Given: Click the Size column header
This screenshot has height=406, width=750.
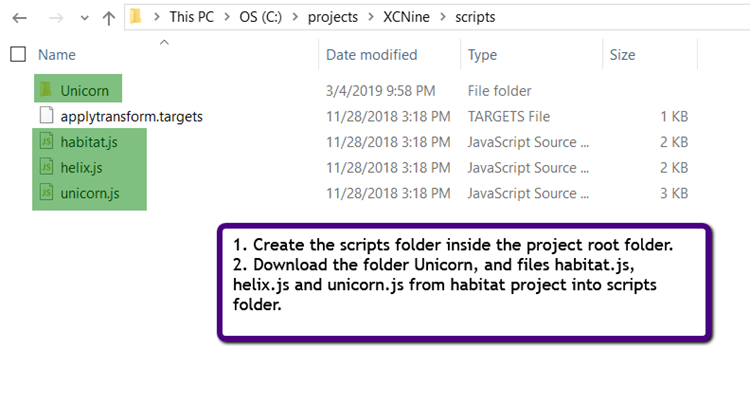Looking at the screenshot, I should pyautogui.click(x=622, y=55).
